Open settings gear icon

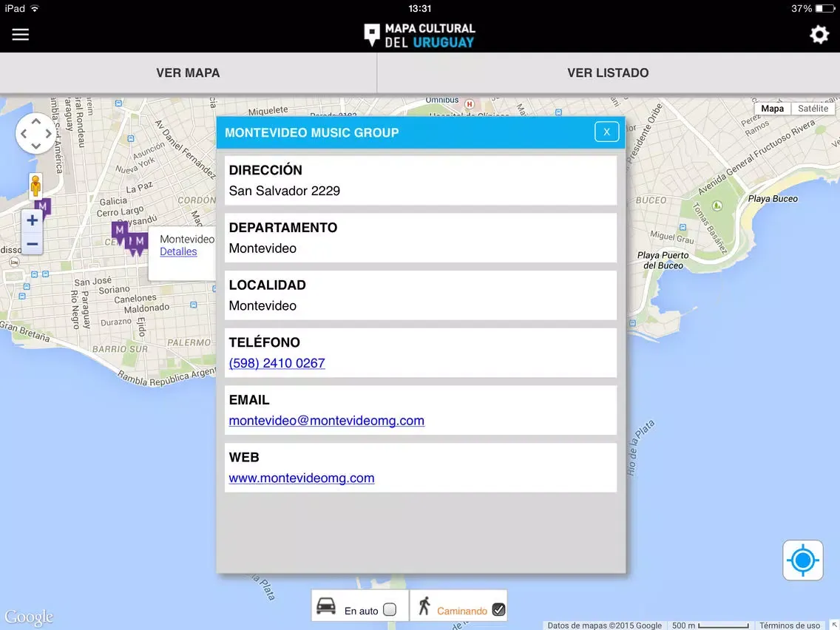click(819, 34)
